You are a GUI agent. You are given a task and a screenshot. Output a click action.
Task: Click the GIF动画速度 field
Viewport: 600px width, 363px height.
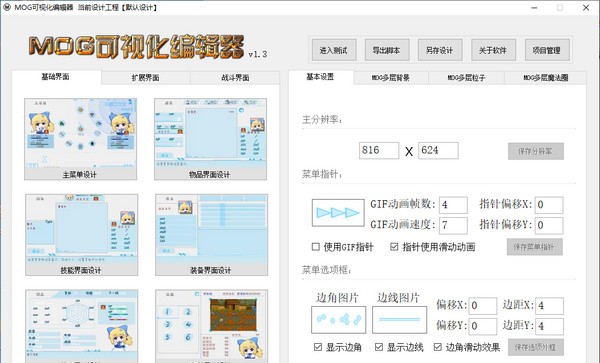coord(453,225)
